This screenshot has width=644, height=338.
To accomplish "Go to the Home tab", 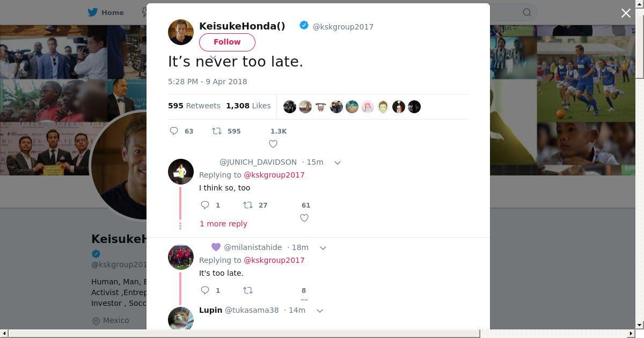I will point(106,12).
